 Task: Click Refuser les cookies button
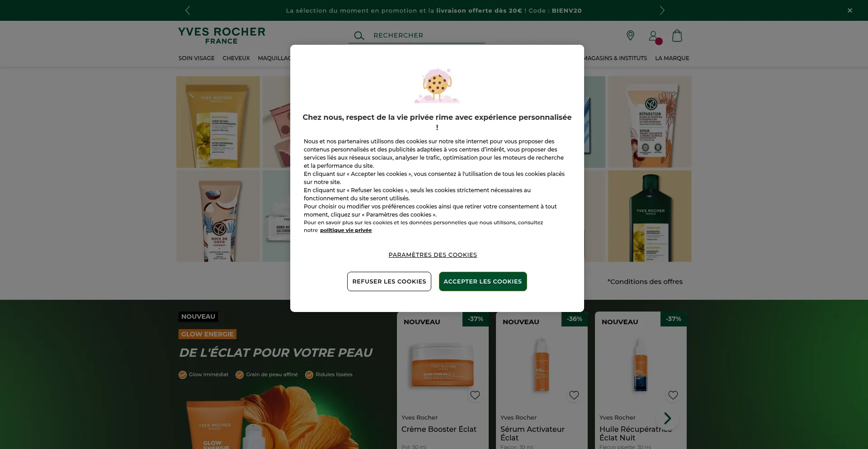pyautogui.click(x=389, y=281)
